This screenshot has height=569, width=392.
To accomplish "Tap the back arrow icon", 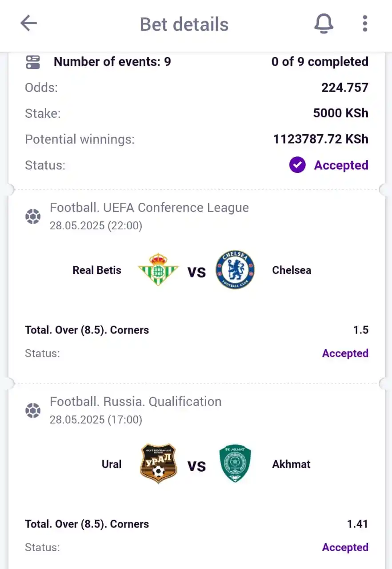I will (x=28, y=24).
